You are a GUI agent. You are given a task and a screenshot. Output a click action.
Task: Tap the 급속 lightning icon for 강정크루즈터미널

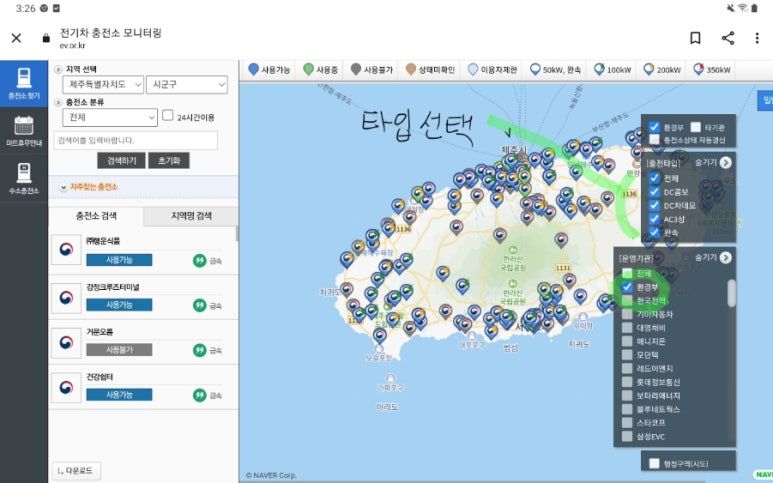pyautogui.click(x=200, y=306)
